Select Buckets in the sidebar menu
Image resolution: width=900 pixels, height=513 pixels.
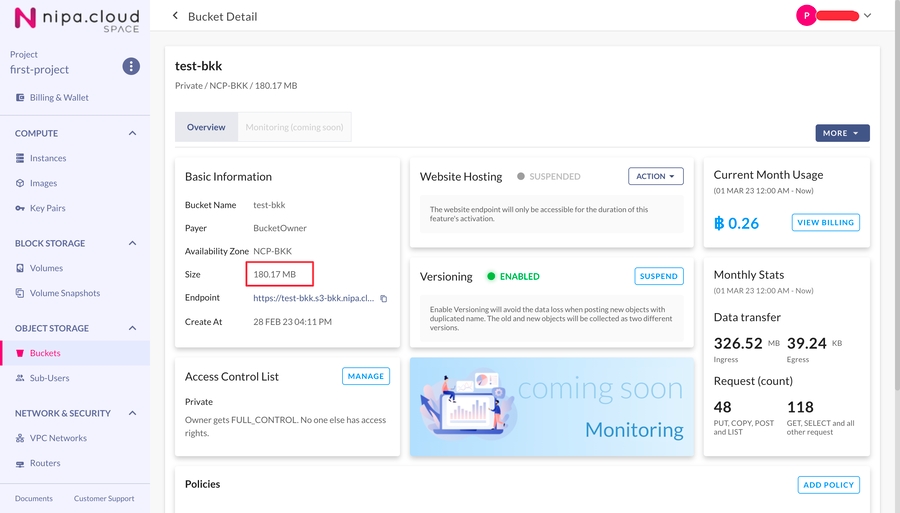[x=45, y=353]
